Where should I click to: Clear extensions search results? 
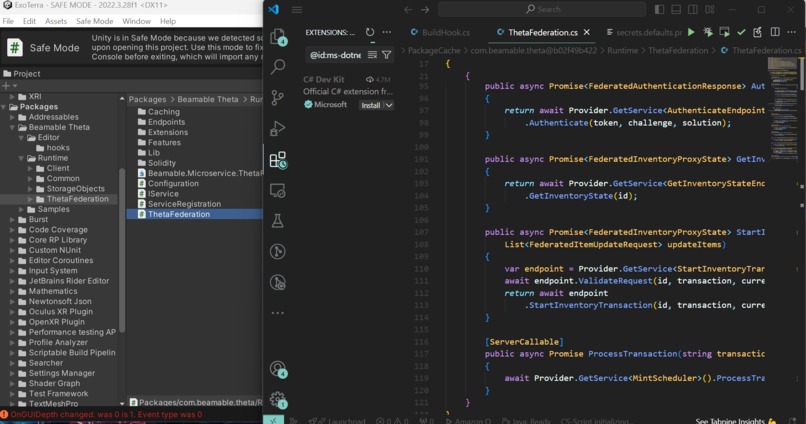[x=373, y=54]
